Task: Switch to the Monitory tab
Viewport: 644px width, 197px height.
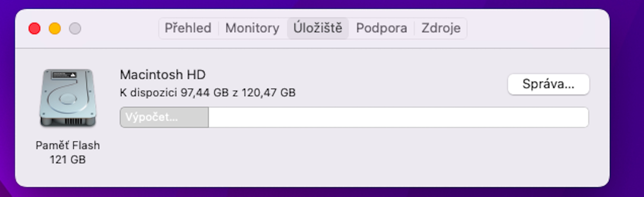Action: point(252,28)
